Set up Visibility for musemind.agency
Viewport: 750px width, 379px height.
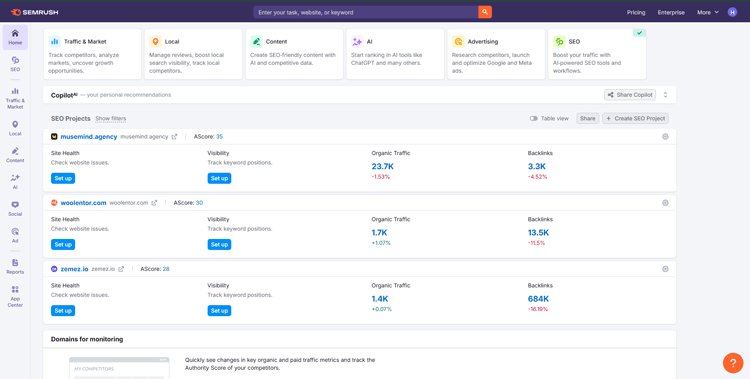coord(219,178)
